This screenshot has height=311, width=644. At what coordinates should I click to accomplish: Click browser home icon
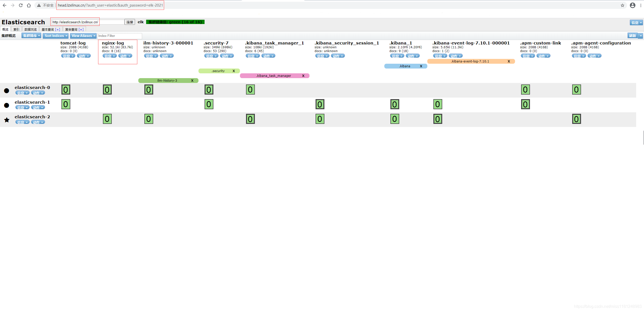(29, 5)
